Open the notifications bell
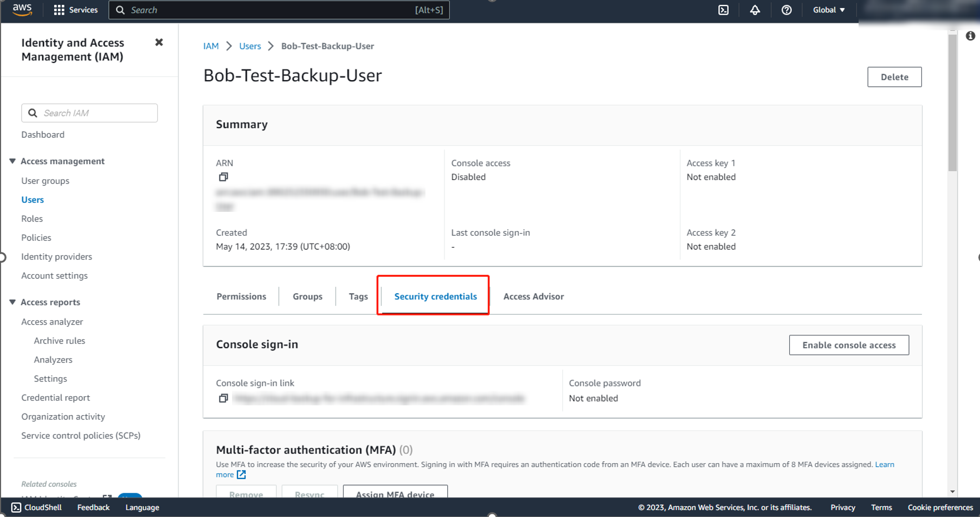The image size is (980, 517). point(755,10)
